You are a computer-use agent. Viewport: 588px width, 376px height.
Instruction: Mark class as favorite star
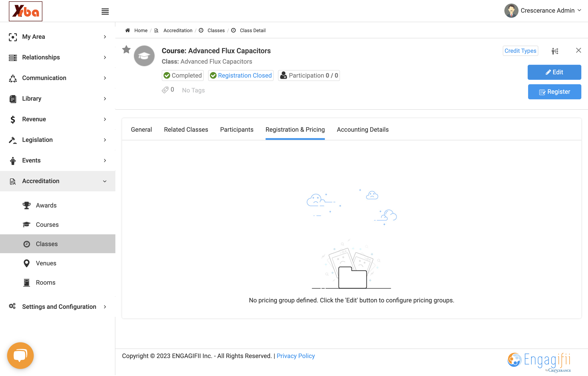point(126,50)
